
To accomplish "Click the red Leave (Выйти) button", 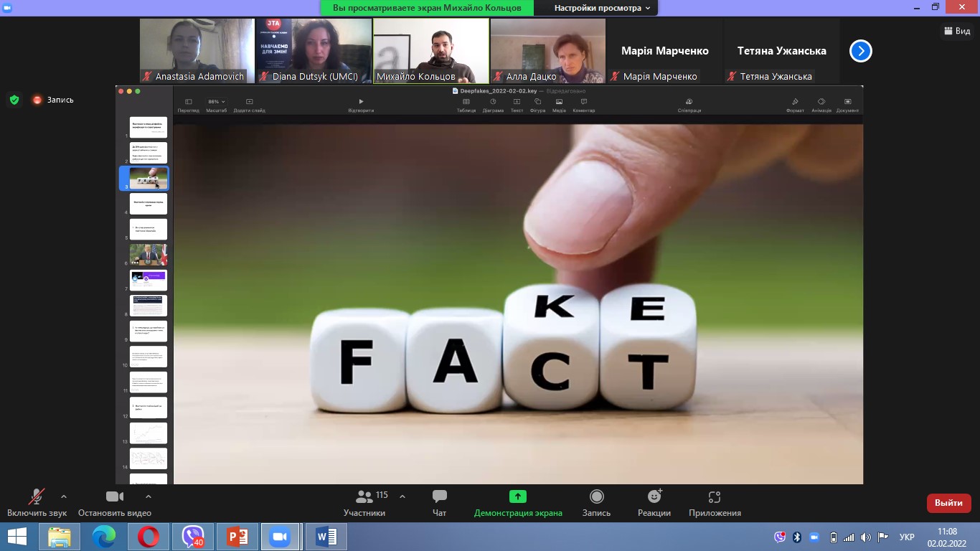I will (x=948, y=503).
